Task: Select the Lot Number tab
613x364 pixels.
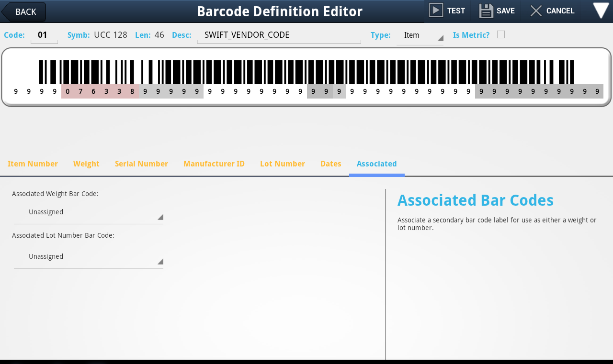Action: [x=283, y=164]
